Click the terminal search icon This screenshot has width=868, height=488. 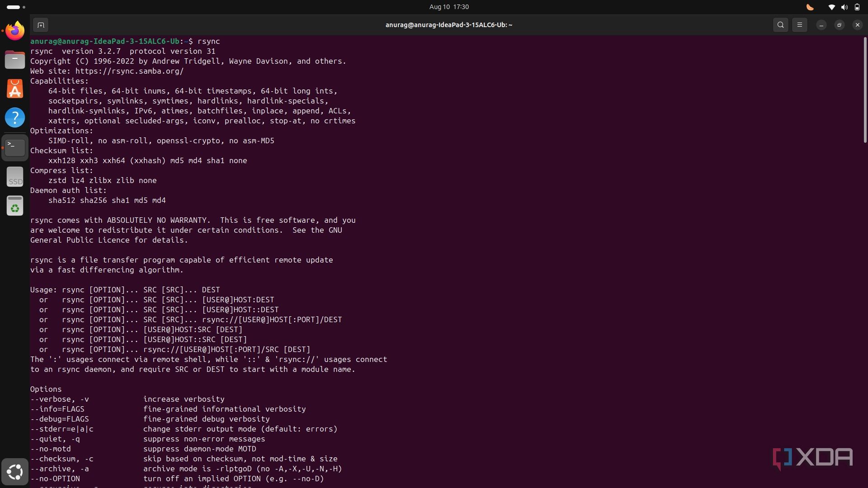[x=780, y=25]
